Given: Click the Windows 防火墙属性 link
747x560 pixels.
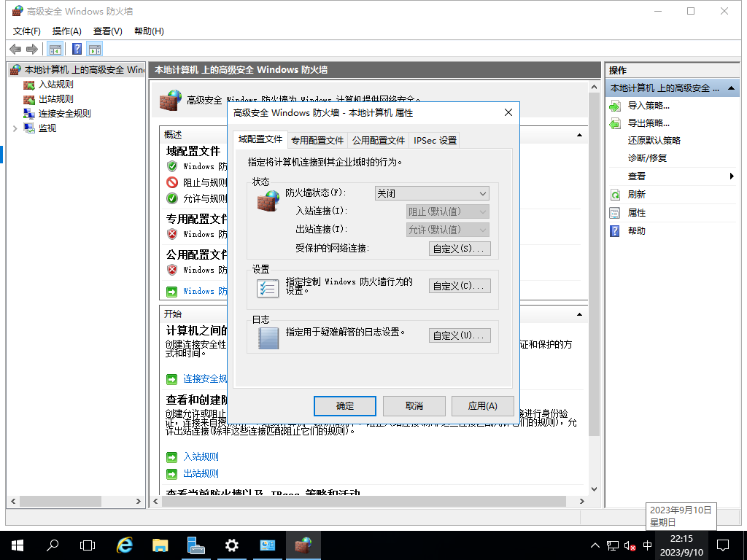Looking at the screenshot, I should click(x=205, y=291).
